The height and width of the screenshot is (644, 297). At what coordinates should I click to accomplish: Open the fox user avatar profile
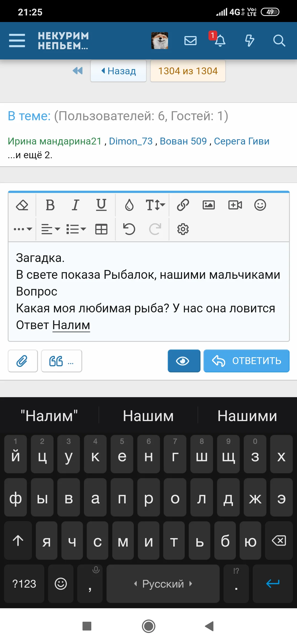point(159,40)
